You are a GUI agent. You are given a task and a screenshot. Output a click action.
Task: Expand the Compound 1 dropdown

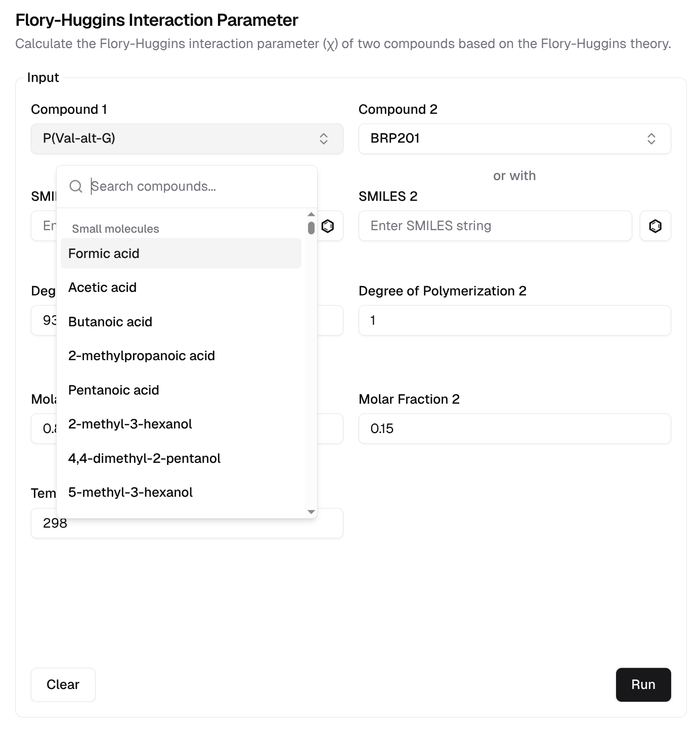coord(187,139)
